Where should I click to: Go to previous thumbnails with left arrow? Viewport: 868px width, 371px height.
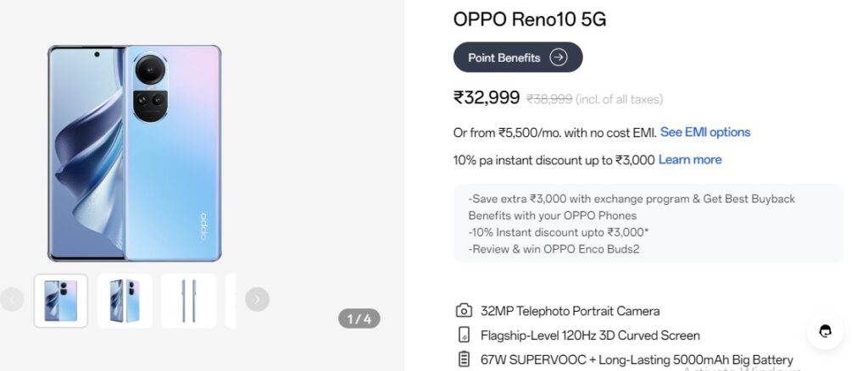[12, 299]
